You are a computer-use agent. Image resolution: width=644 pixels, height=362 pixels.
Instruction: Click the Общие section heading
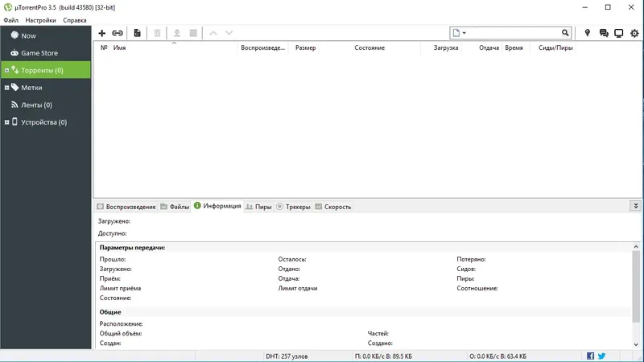110,312
